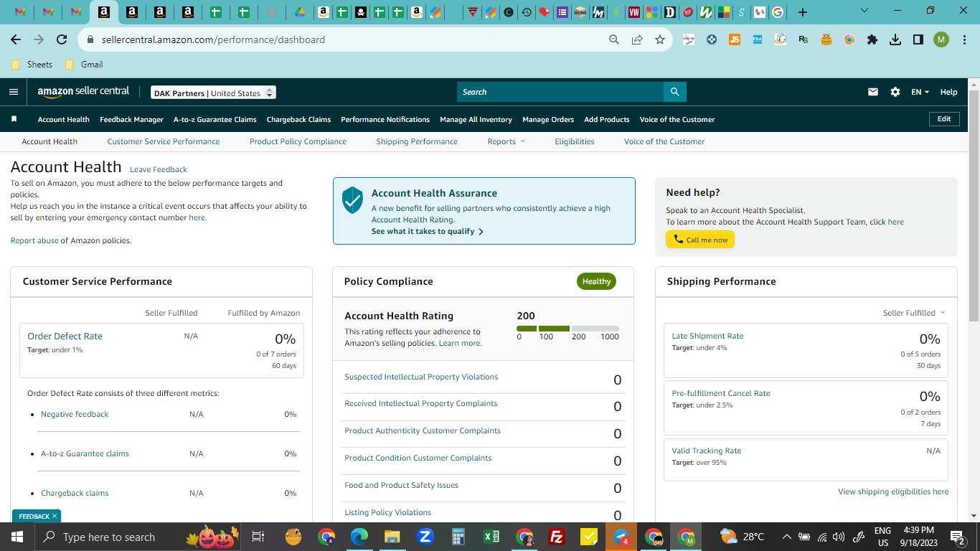Viewport: 980px width, 551px height.
Task: Open FileZilla from the taskbar
Action: (556, 537)
